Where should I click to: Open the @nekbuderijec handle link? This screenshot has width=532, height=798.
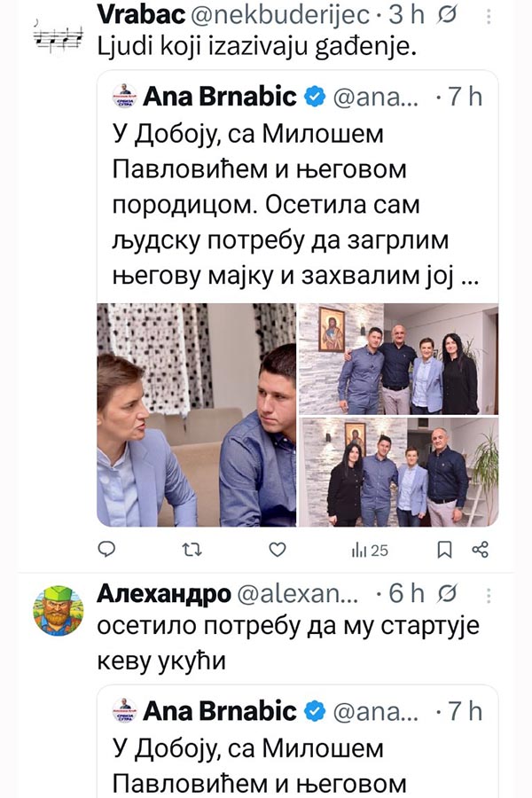pos(279,15)
